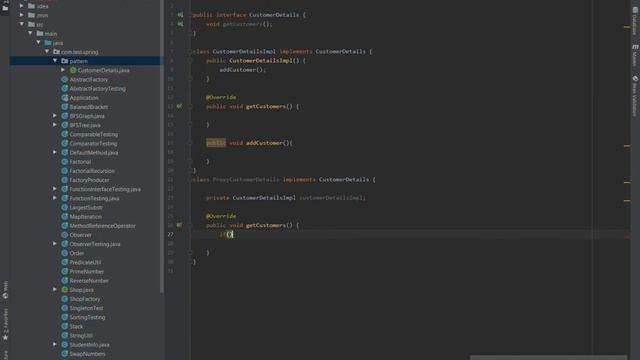Click the Project tool window folder icon

click(x=5, y=8)
